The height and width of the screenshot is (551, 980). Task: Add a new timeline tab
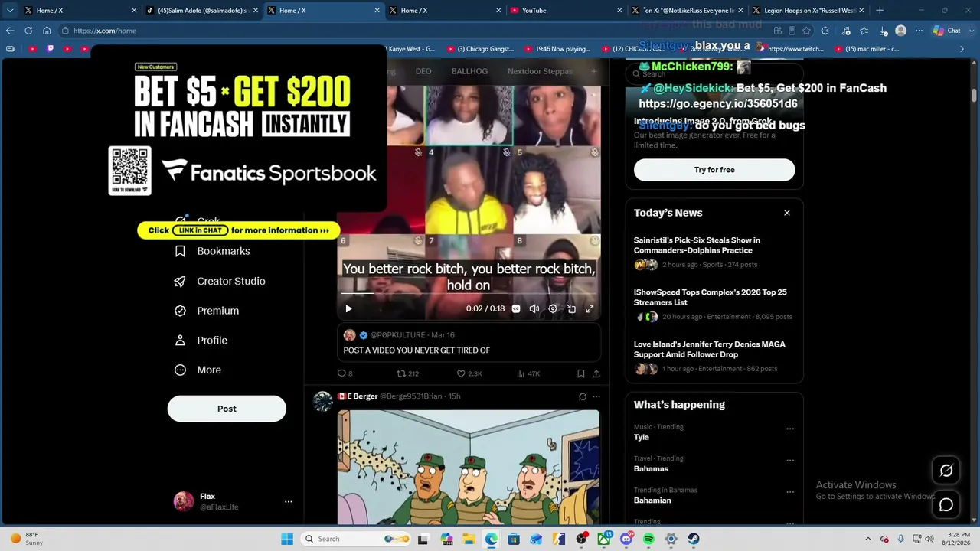tap(593, 71)
